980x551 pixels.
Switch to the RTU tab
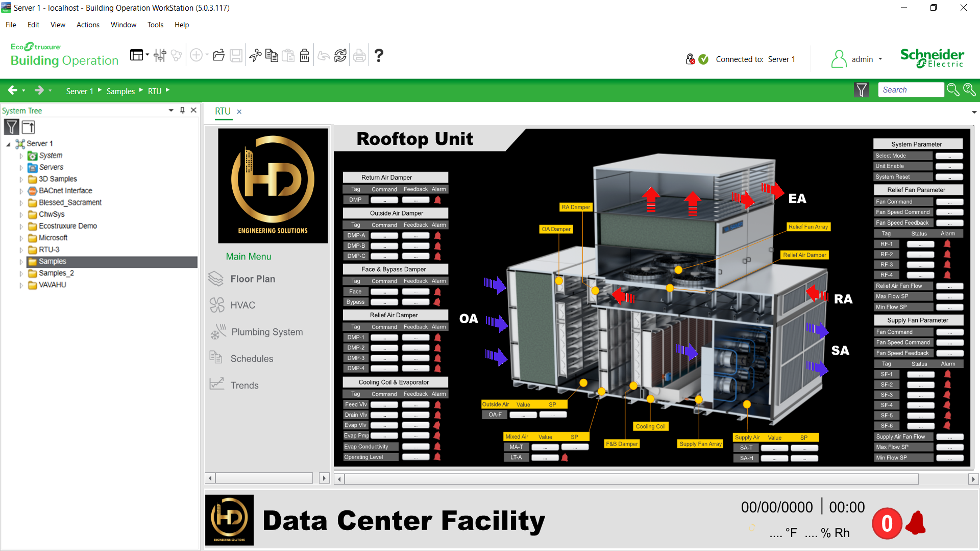coord(223,111)
